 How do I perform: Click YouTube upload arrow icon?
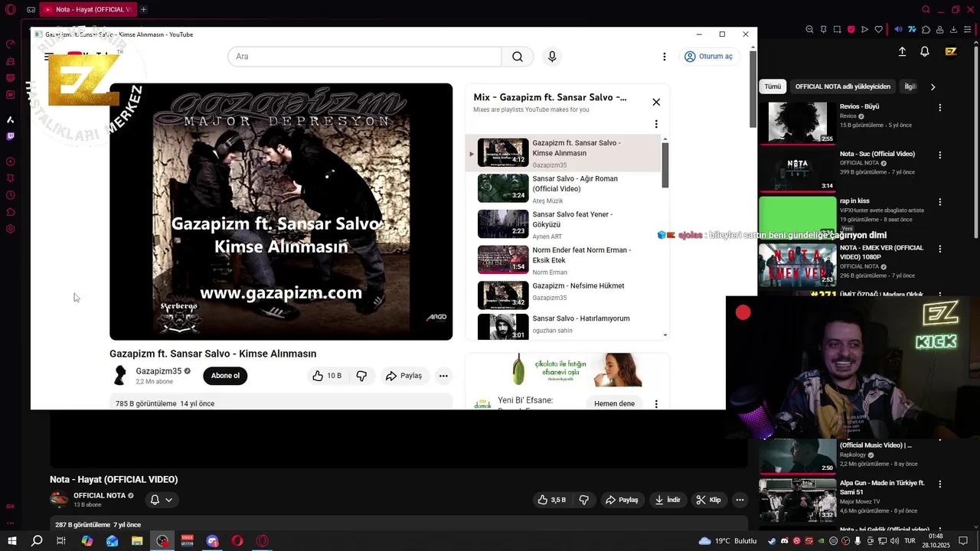902,51
